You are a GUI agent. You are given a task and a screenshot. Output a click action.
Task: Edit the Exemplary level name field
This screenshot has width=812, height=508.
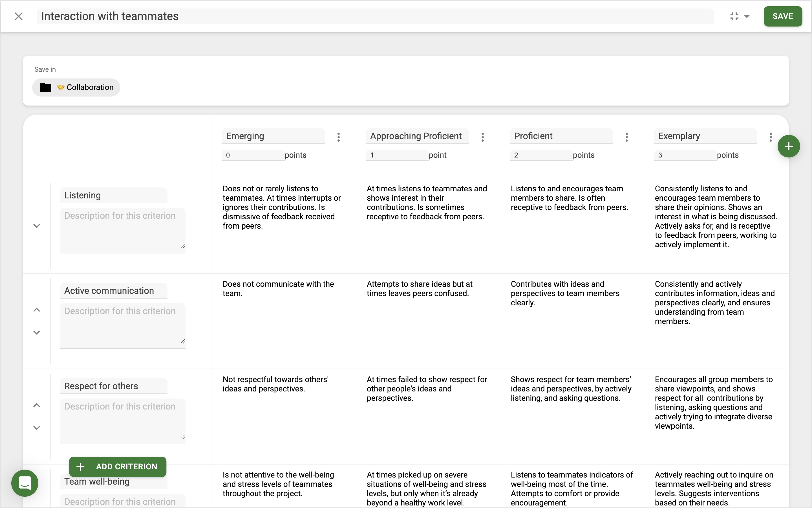click(705, 136)
